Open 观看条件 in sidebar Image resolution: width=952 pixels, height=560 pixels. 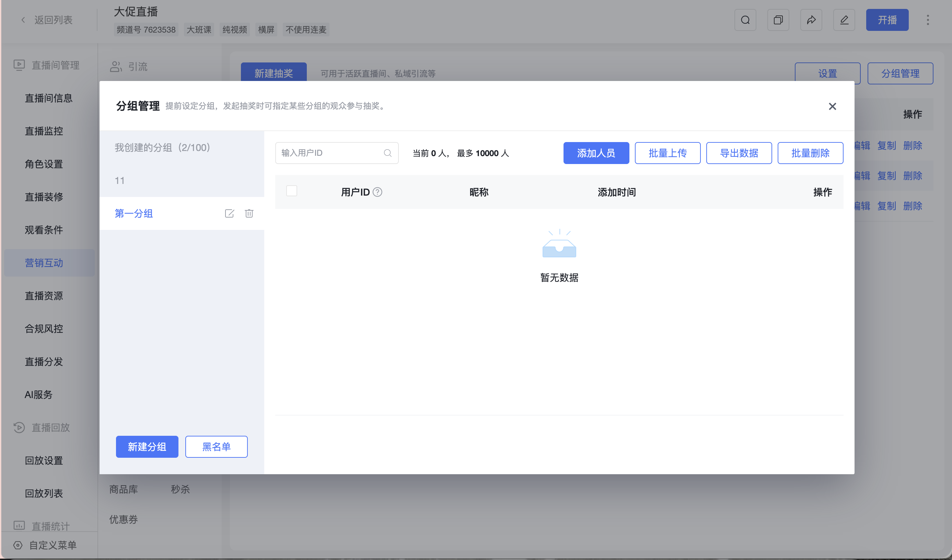coord(44,230)
